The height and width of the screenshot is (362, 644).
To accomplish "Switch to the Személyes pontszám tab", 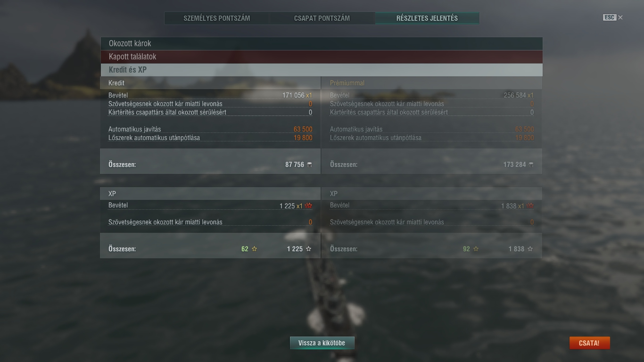I will (217, 18).
